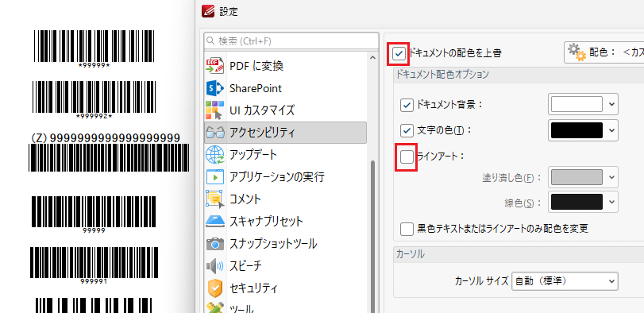Click the スピーチ speaker icon
Screen dimensions: 644x313
coord(215,266)
